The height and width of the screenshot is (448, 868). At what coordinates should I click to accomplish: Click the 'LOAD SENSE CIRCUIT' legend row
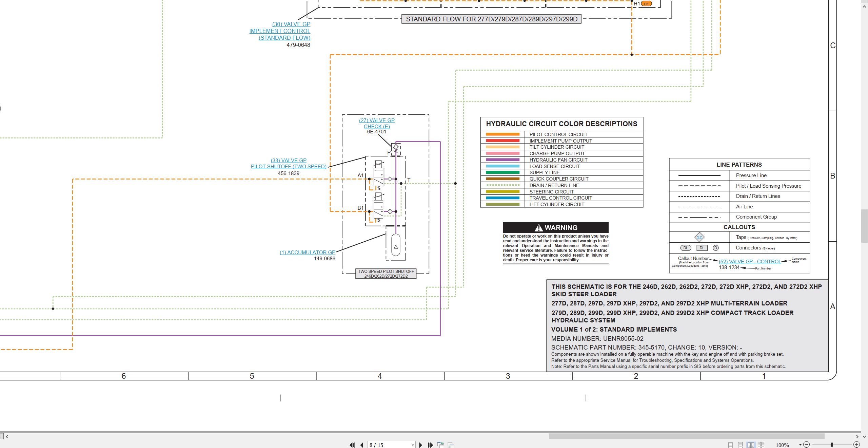(562, 166)
